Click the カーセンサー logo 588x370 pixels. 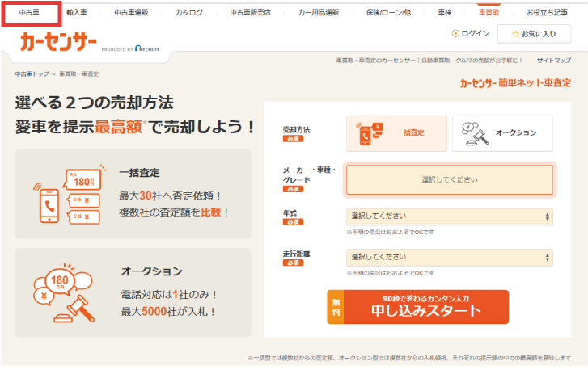click(58, 41)
